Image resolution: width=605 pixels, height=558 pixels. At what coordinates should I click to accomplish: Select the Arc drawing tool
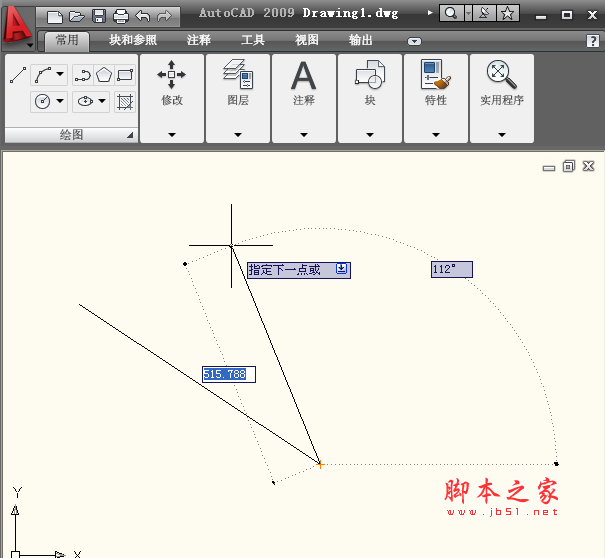(x=44, y=75)
